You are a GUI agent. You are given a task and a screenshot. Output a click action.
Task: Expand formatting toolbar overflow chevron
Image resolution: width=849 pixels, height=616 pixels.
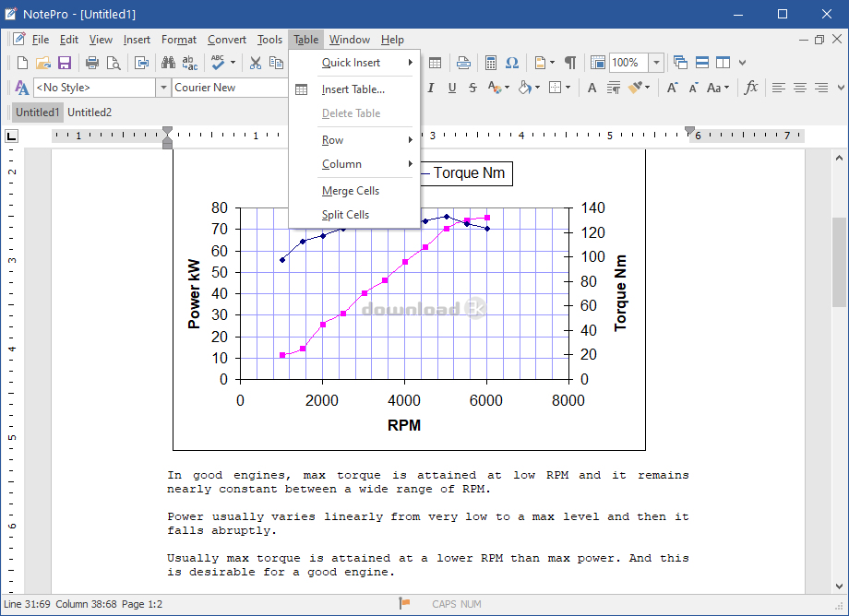point(841,88)
